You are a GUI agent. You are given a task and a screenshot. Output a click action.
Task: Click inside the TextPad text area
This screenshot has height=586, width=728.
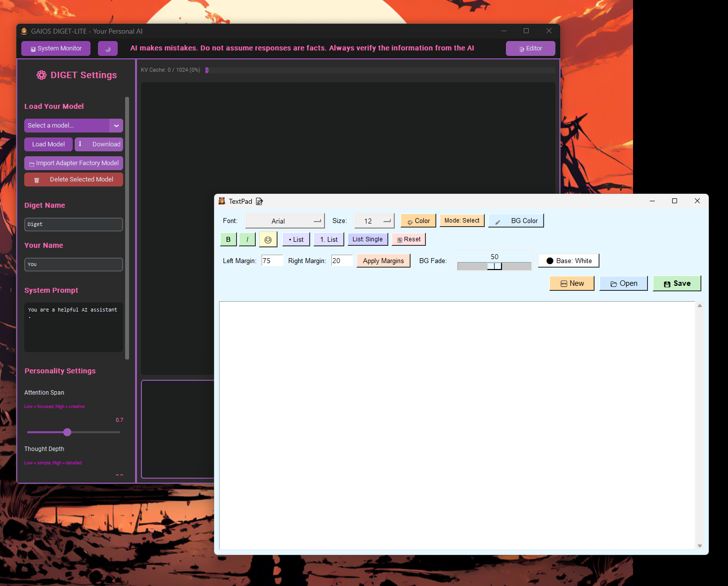click(457, 425)
